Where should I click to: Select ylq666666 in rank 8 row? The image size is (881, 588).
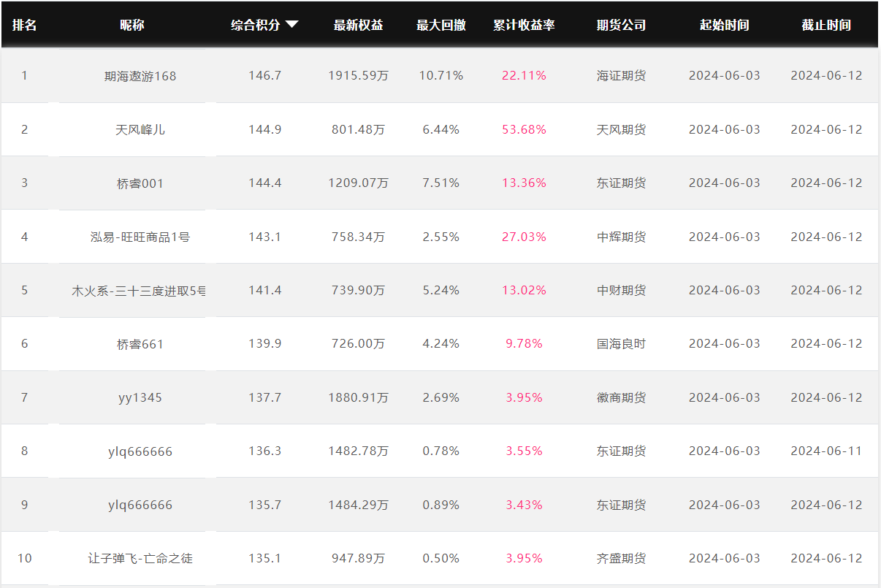click(140, 451)
